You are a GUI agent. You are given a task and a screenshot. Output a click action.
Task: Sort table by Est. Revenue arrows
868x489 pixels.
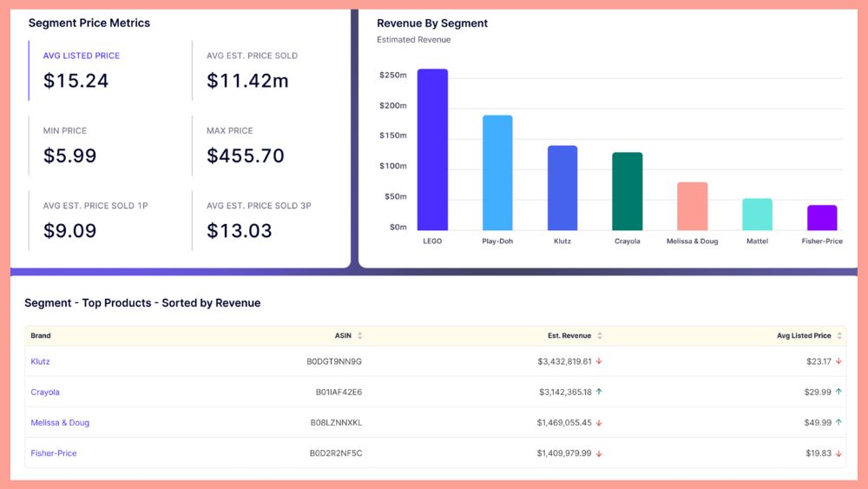pyautogui.click(x=600, y=335)
